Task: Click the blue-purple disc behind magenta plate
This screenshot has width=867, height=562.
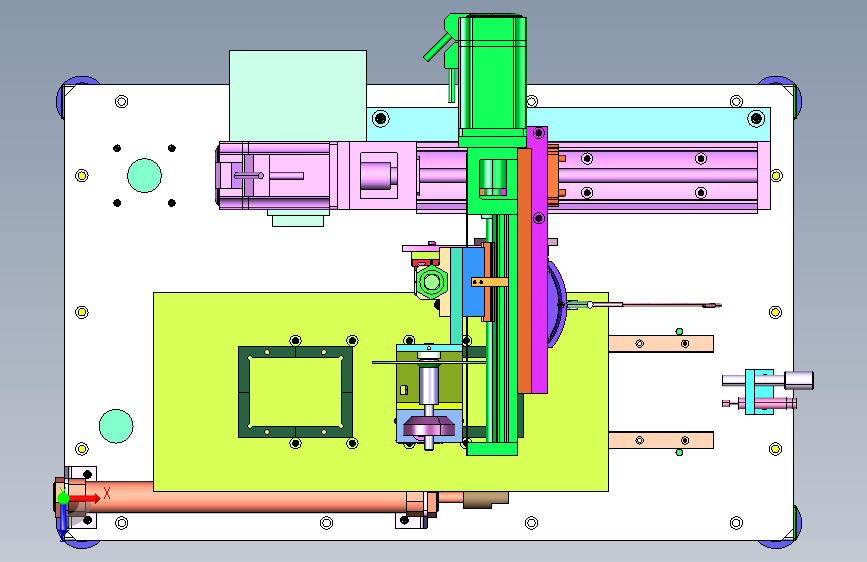Action: click(x=557, y=304)
